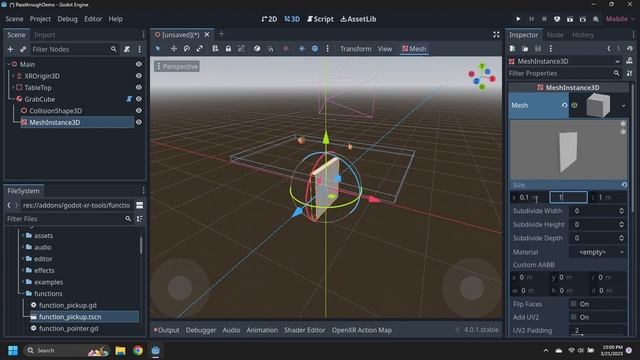The width and height of the screenshot is (640, 360).
Task: Enable the Flip Faces checkbox
Action: (x=573, y=304)
